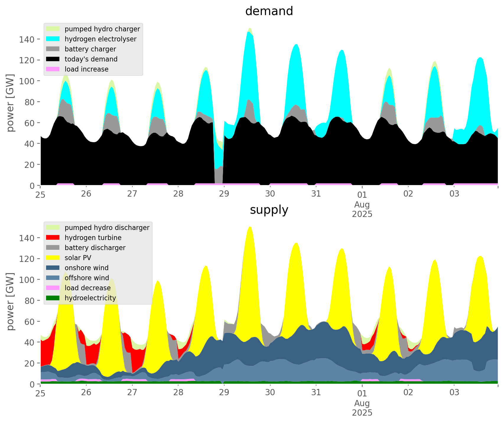Click the "power [GW]" axis label on supply chart
The height and width of the screenshot is (423, 504).
click(x=11, y=302)
